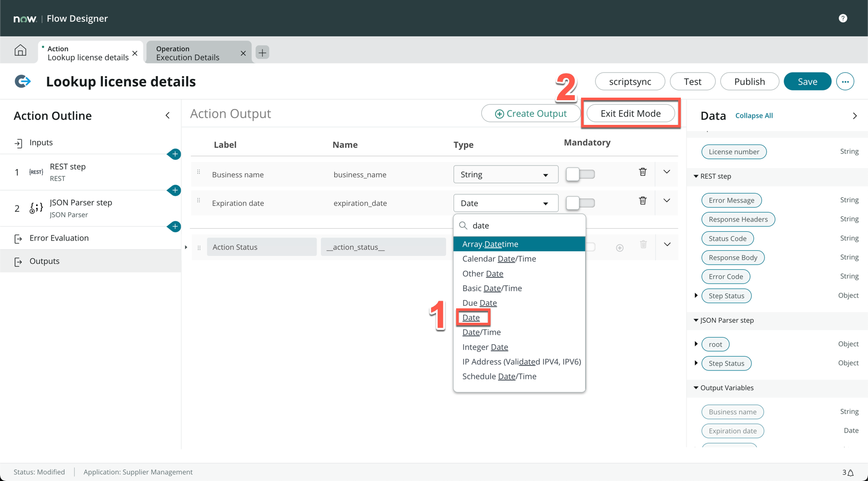Expand the Expiration date row details
This screenshot has height=481, width=868.
[666, 201]
